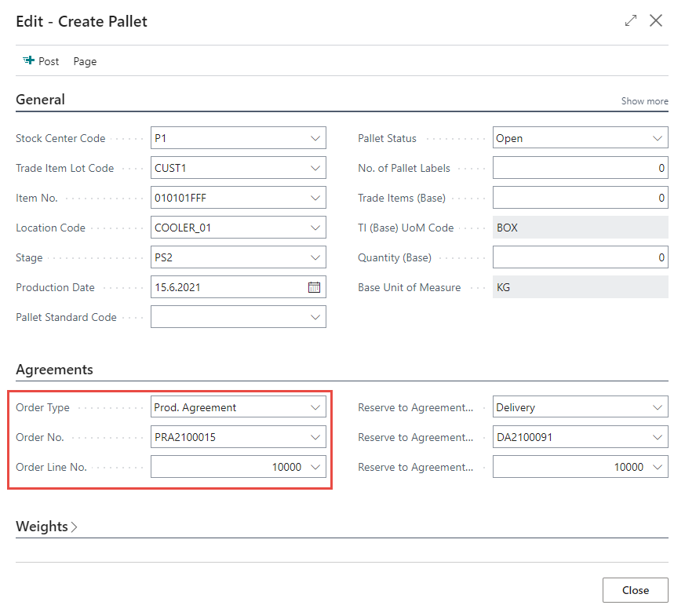Open the Stage dropdown

[315, 257]
